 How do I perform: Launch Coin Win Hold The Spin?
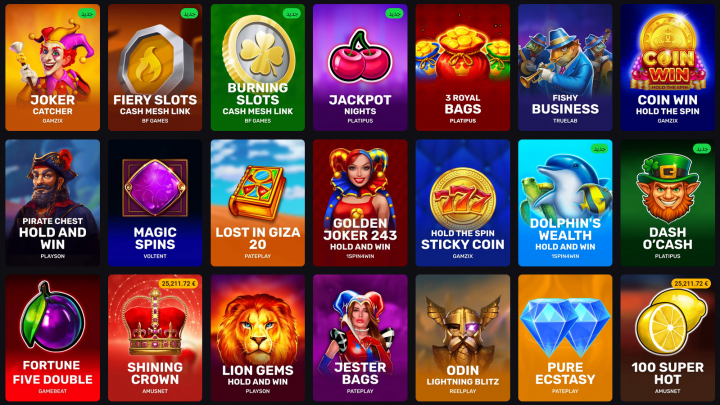pyautogui.click(x=668, y=68)
